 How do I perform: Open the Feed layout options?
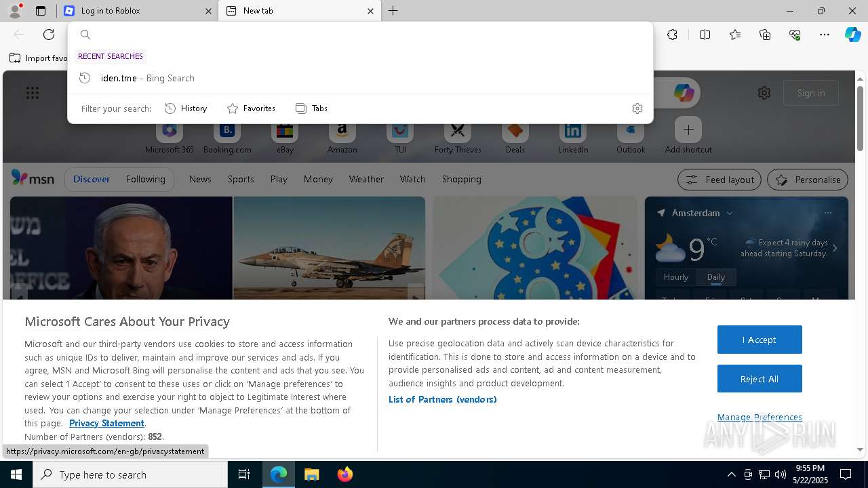coord(719,180)
